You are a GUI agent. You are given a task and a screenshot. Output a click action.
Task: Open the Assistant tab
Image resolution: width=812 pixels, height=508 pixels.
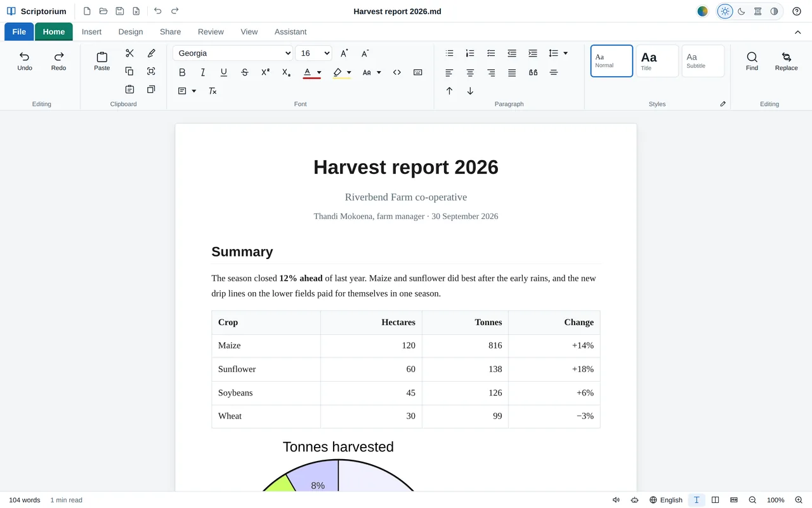pos(291,32)
